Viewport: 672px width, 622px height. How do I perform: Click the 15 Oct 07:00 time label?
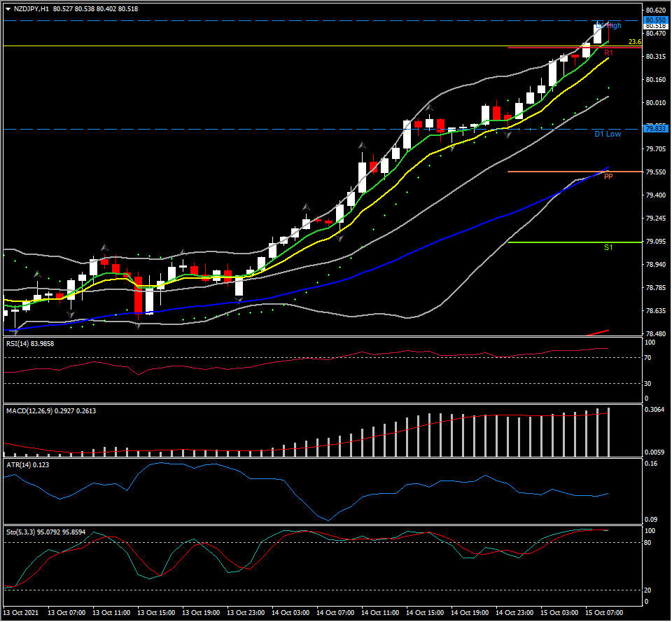[604, 612]
